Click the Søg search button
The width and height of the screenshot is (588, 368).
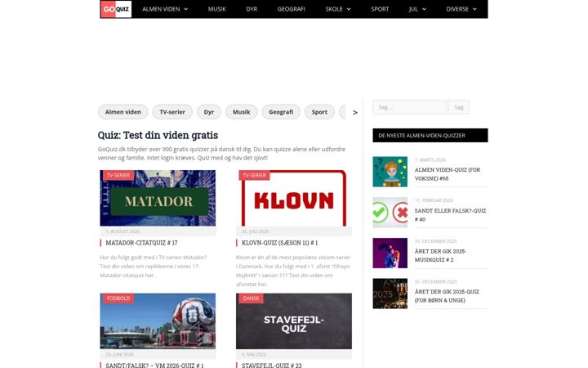click(459, 107)
